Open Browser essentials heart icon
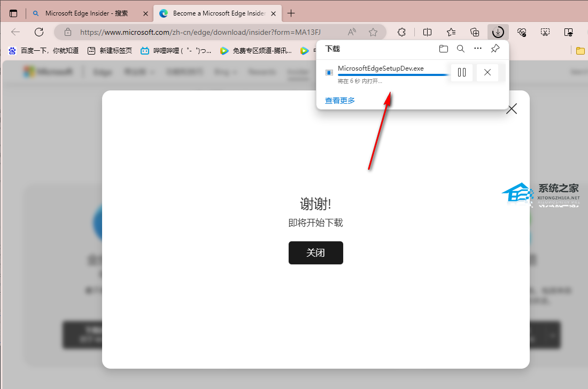Image resolution: width=588 pixels, height=389 pixels. click(x=522, y=32)
